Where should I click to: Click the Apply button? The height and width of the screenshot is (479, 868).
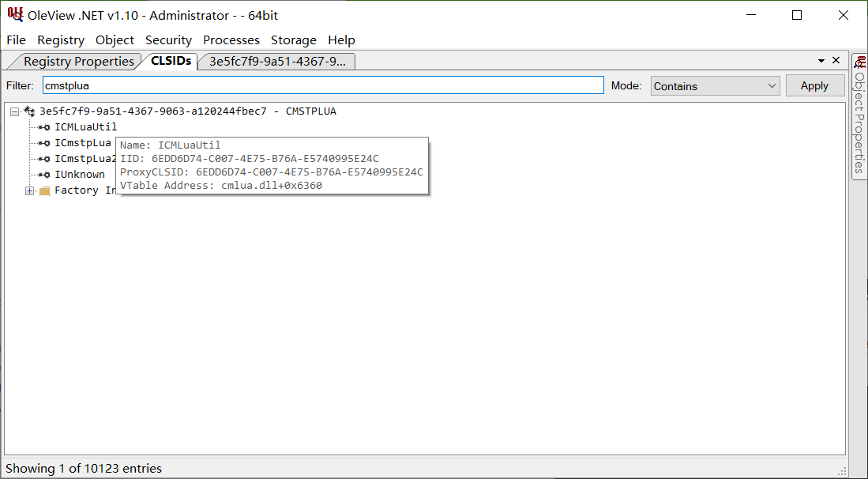point(814,86)
